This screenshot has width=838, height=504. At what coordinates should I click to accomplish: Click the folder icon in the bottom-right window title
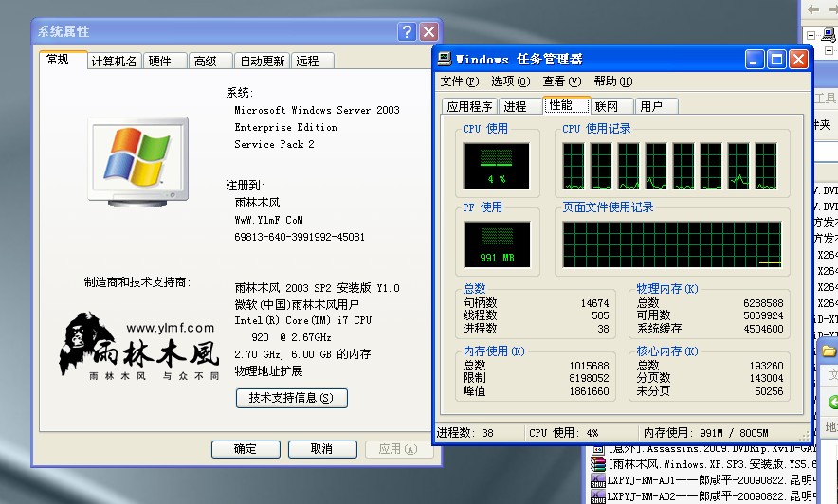click(829, 351)
